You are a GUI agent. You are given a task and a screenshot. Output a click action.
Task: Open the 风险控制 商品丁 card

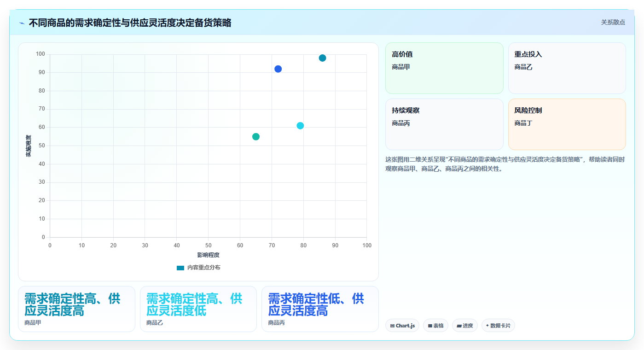click(x=567, y=124)
